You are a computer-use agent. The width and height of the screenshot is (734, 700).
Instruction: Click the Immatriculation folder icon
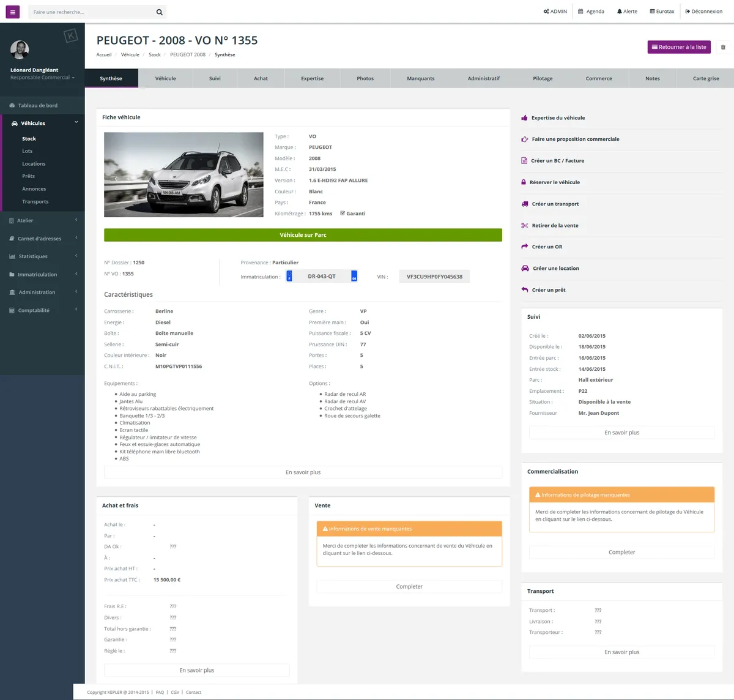coord(12,274)
